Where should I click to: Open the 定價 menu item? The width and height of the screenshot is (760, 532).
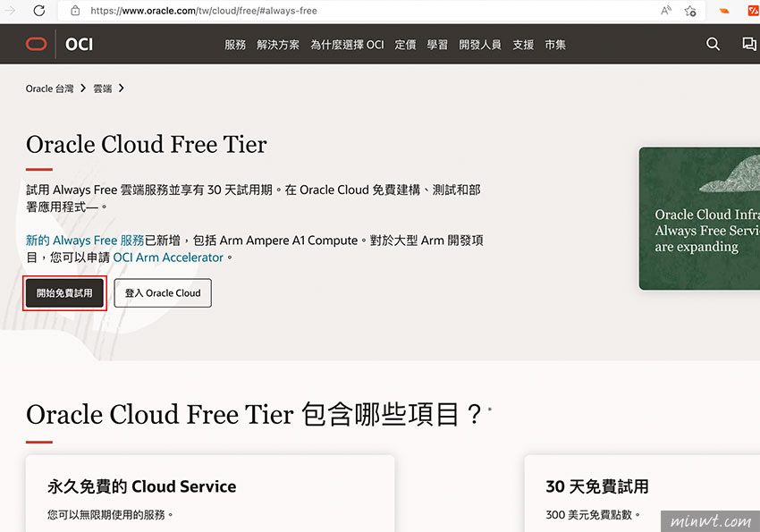point(405,45)
